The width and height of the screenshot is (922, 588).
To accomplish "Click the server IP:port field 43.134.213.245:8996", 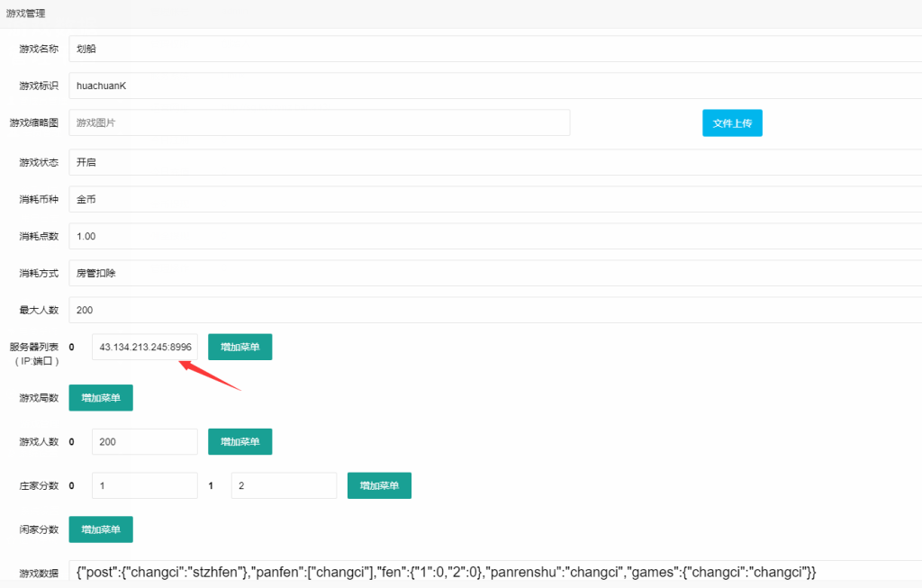I will point(144,347).
